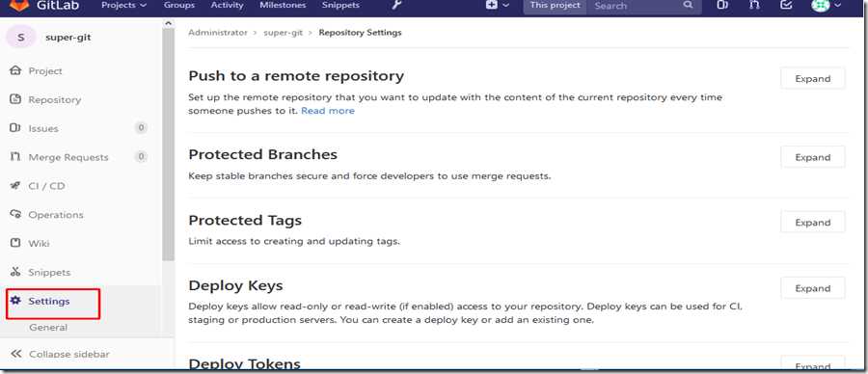Click Repository Settings in breadcrumb
Screen dimensions: 868x374
point(360,33)
